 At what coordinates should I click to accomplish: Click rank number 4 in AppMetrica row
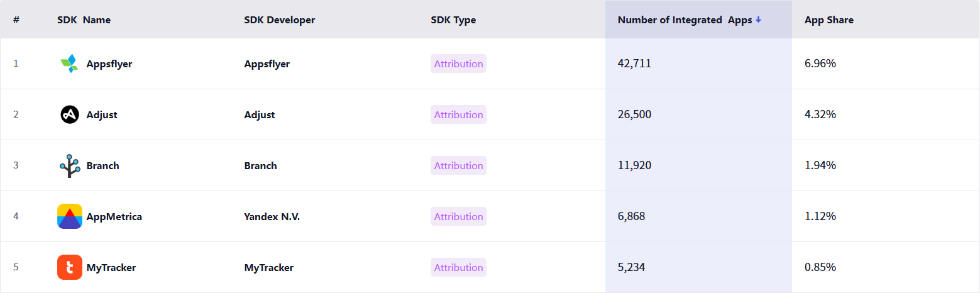click(16, 216)
